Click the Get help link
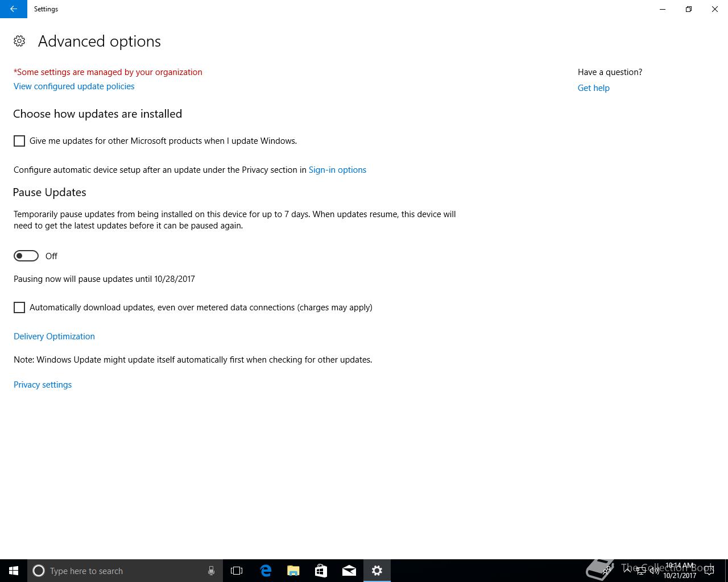728x582 pixels. [593, 88]
